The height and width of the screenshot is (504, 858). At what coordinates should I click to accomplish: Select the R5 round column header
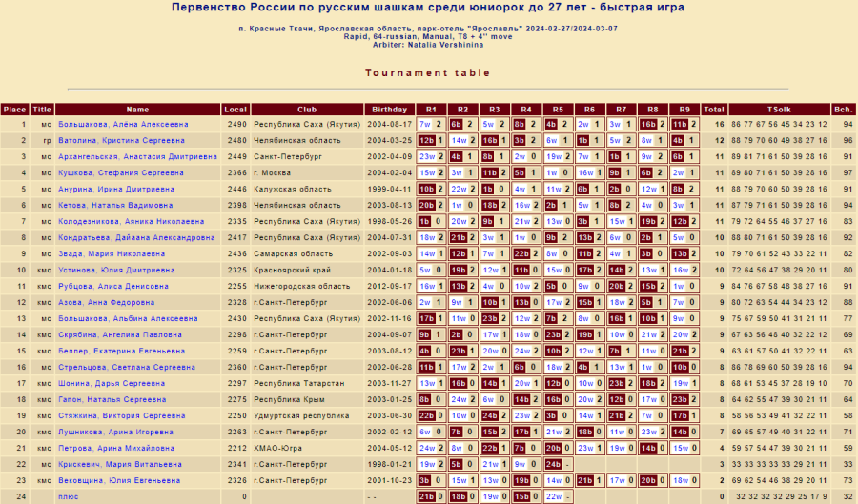(x=557, y=109)
